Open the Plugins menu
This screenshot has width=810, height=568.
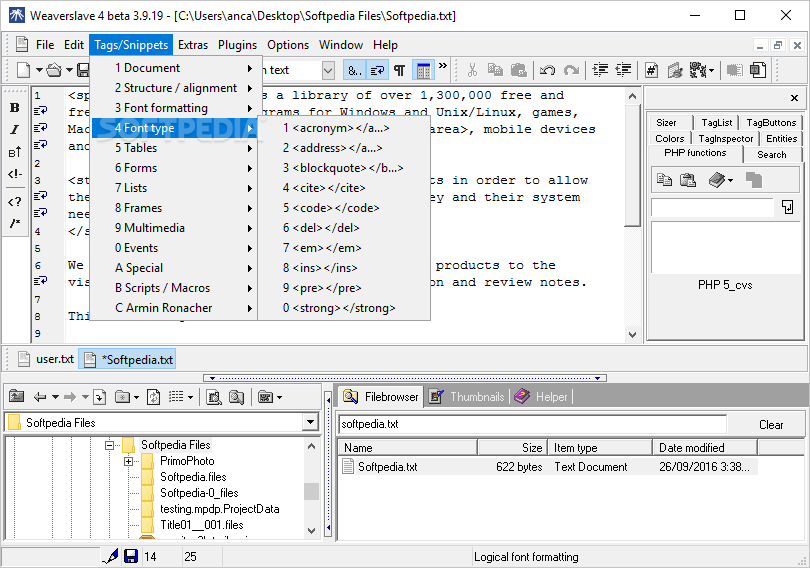[237, 45]
